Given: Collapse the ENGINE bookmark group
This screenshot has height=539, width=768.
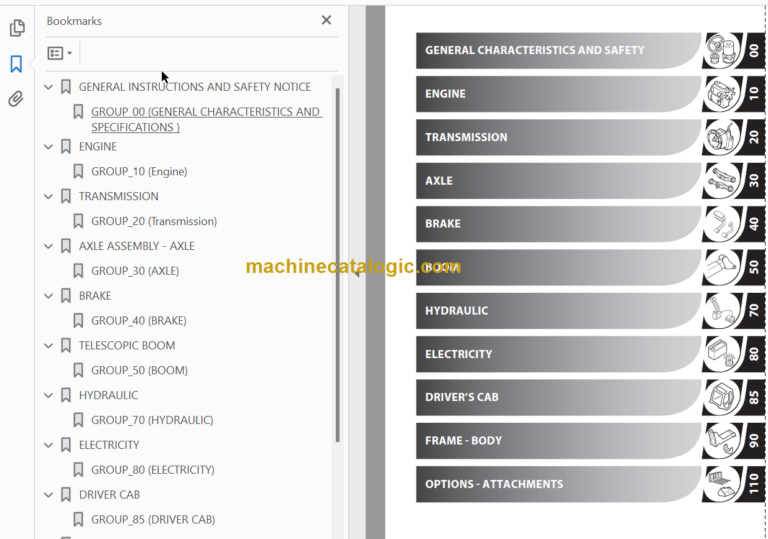Looking at the screenshot, I should [48, 147].
